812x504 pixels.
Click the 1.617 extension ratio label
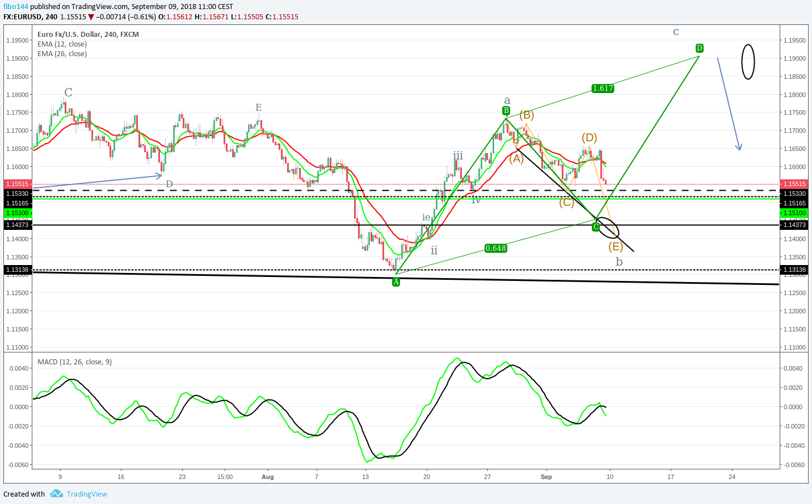tap(603, 88)
